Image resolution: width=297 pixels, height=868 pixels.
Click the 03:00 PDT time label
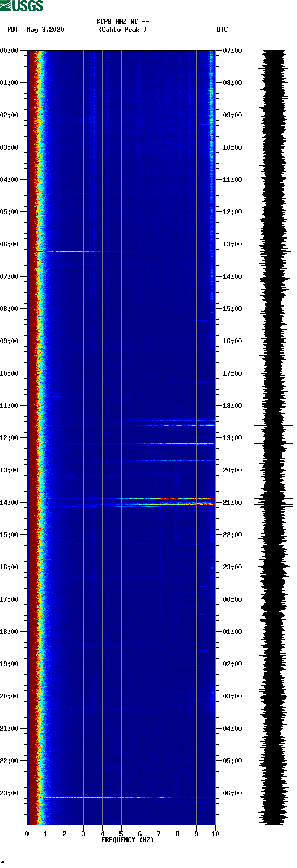coord(10,147)
